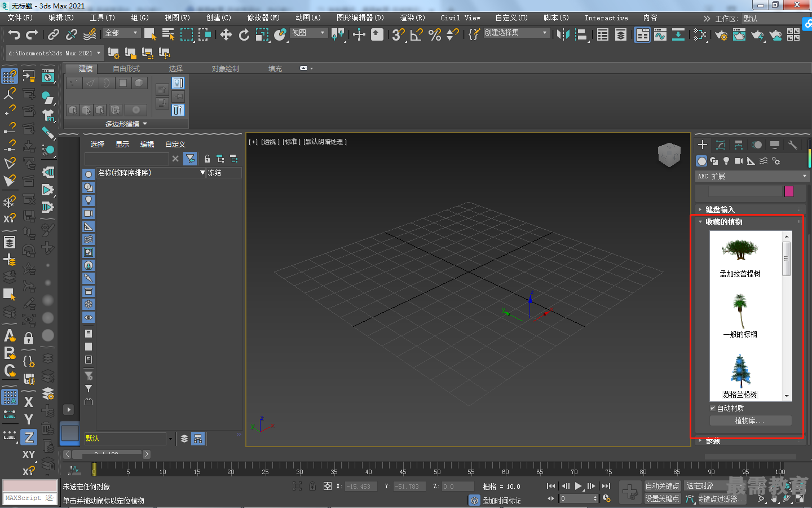The height and width of the screenshot is (508, 812).
Task: Toggle the Angle Snap icon
Action: tap(416, 35)
